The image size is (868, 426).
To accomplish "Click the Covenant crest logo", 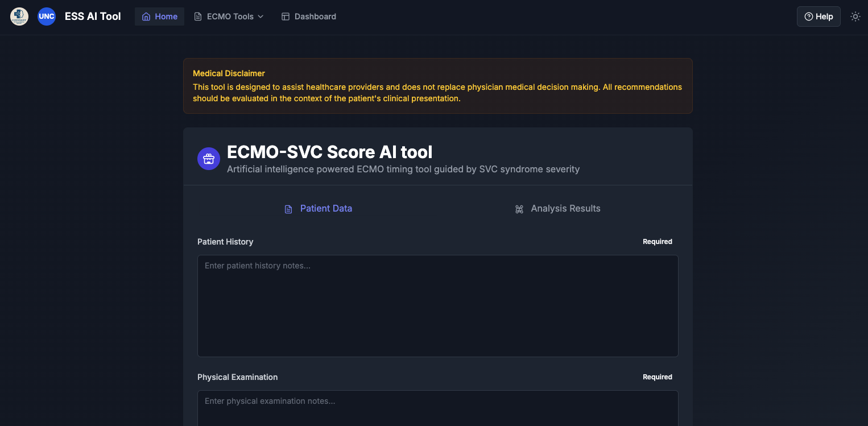I will (19, 16).
